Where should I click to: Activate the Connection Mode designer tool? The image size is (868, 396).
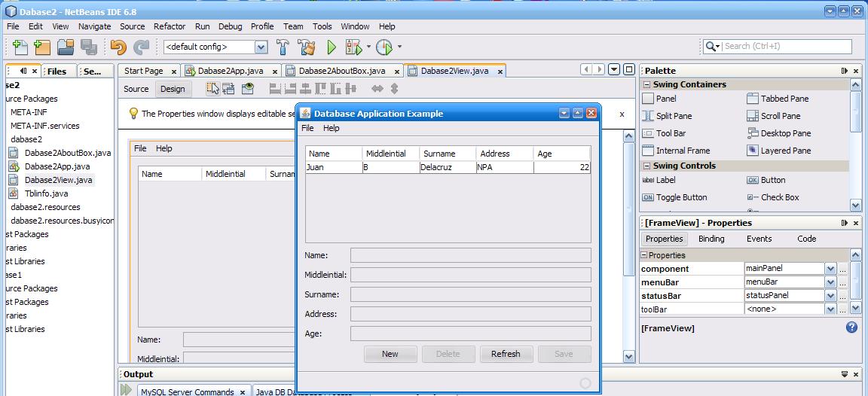(x=228, y=89)
